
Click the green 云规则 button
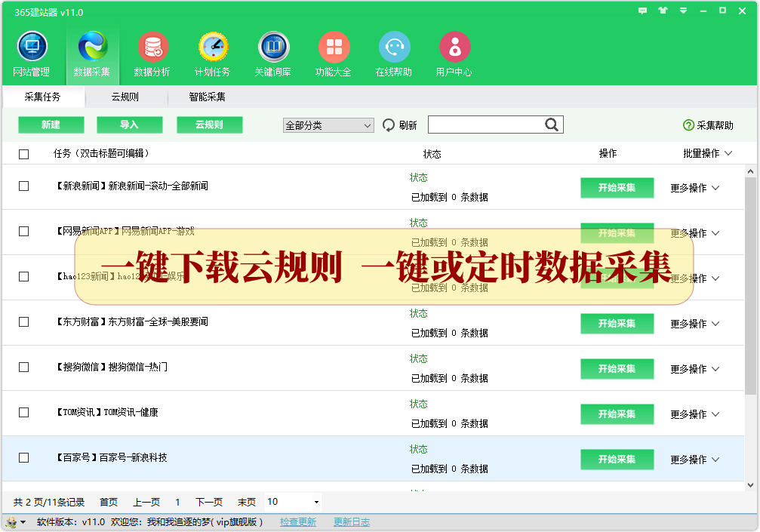pyautogui.click(x=209, y=125)
